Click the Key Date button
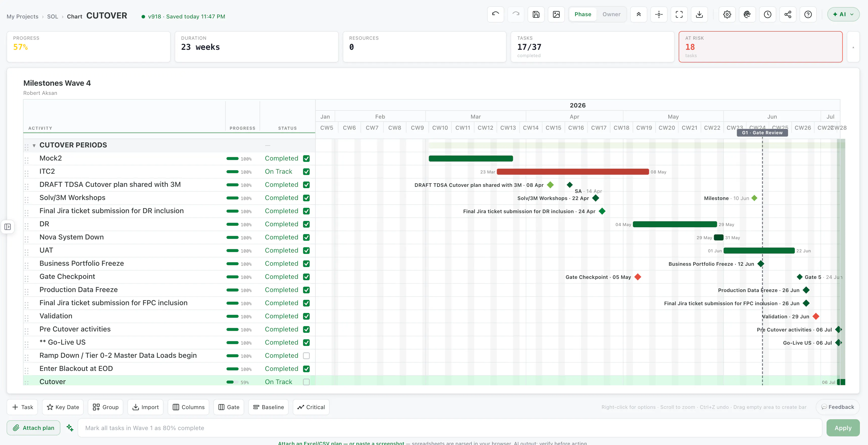This screenshot has height=445, width=868. 63,407
